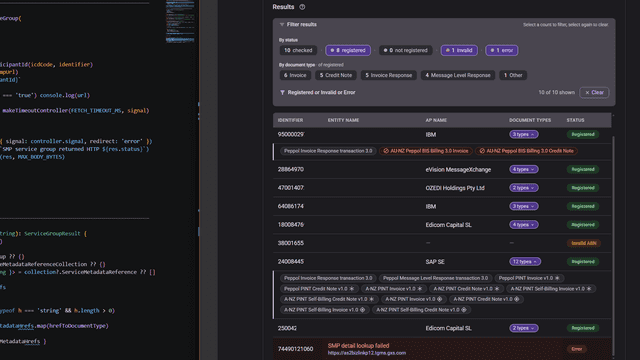Click the 'Peppol PINT Credit Note v1.0' tag
The height and width of the screenshot is (360, 640).
[319, 289]
